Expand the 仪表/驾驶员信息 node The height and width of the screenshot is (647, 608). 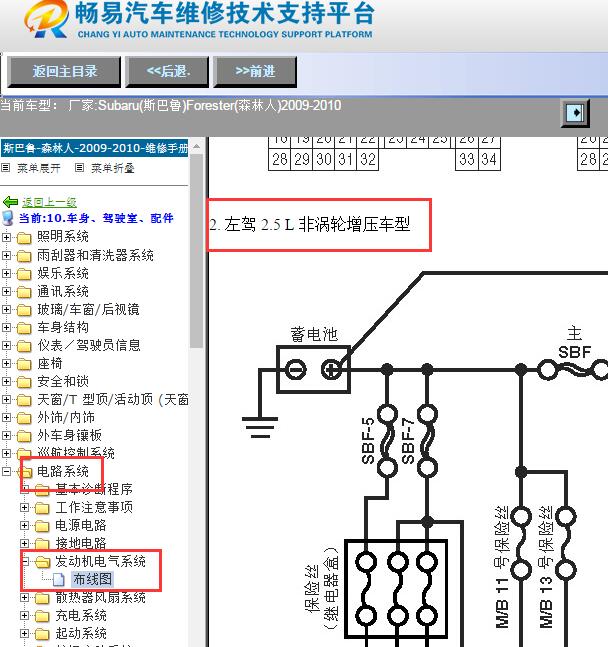6,345
